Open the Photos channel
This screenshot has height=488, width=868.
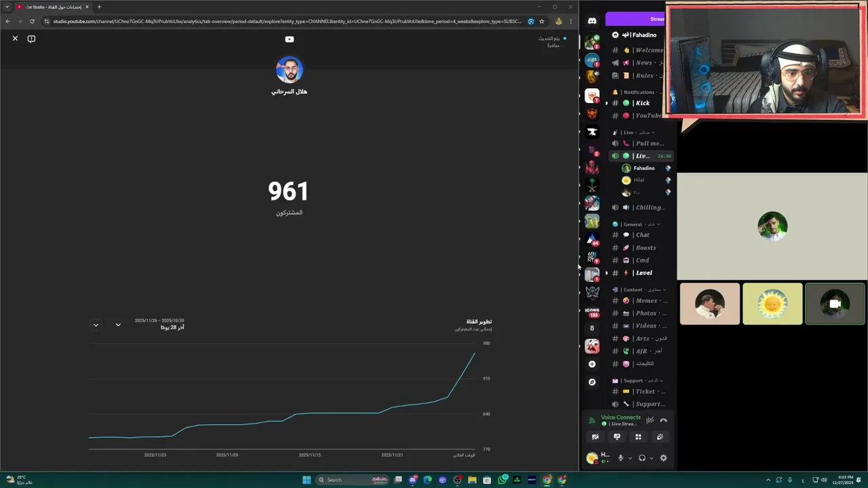(641, 314)
